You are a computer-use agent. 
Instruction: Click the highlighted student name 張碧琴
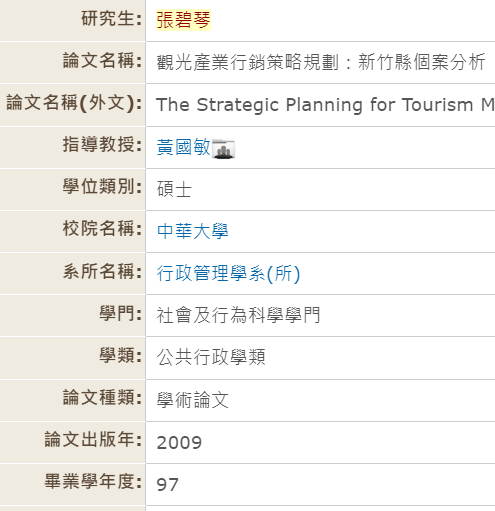(183, 20)
